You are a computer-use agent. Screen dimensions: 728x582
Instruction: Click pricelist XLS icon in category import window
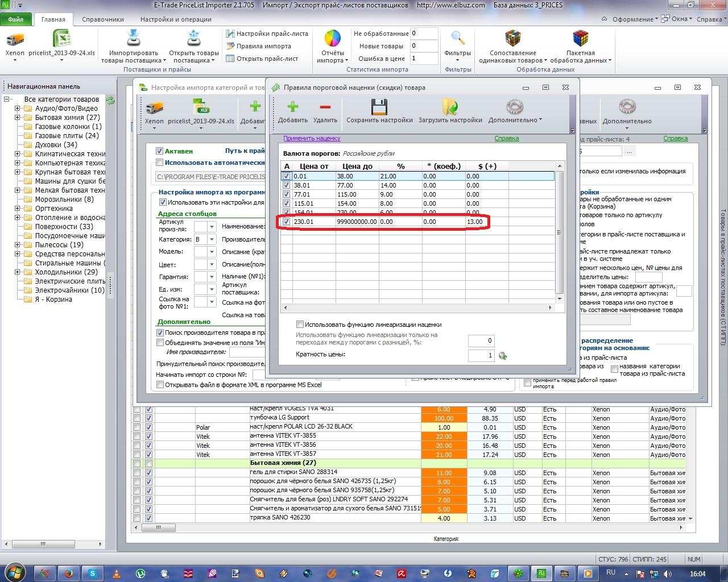201,107
